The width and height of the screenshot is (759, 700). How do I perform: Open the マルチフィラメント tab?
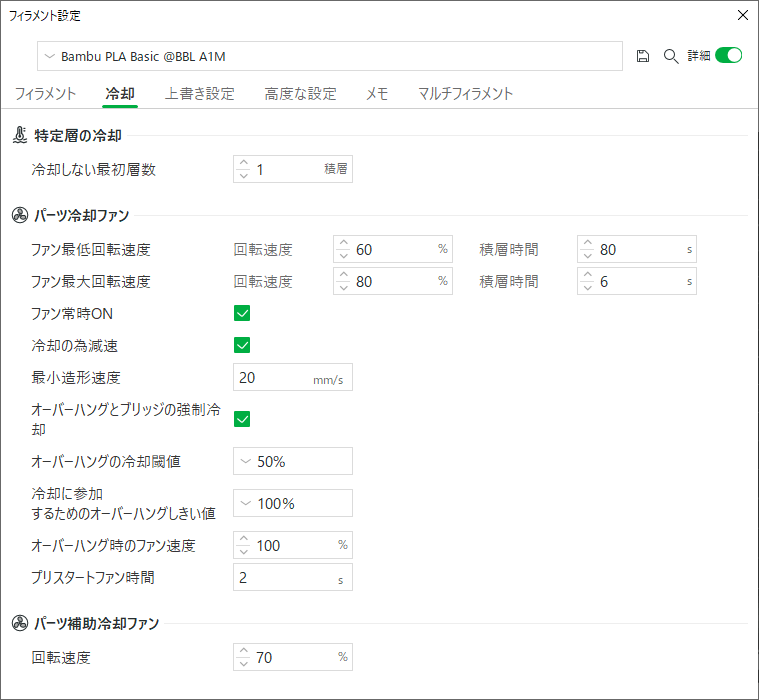click(x=465, y=93)
